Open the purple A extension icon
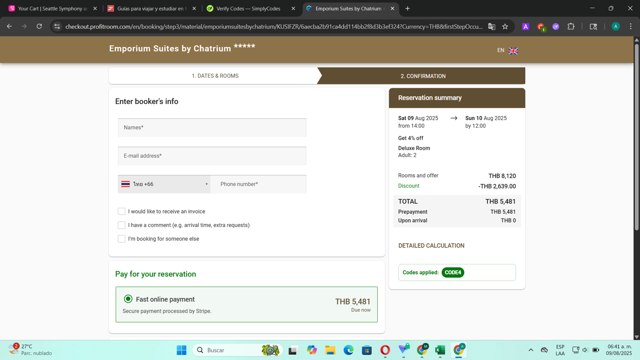Screen dimensions: 640x360 click(526, 27)
